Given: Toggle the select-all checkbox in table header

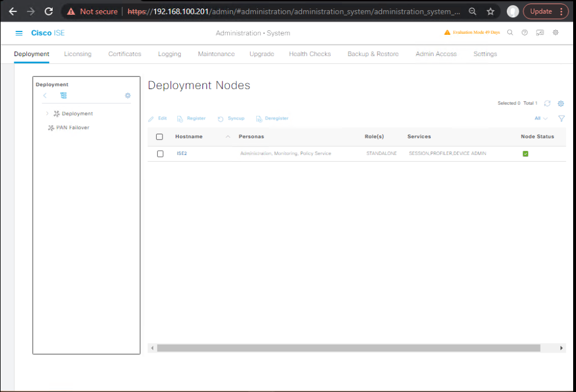Looking at the screenshot, I should (160, 137).
